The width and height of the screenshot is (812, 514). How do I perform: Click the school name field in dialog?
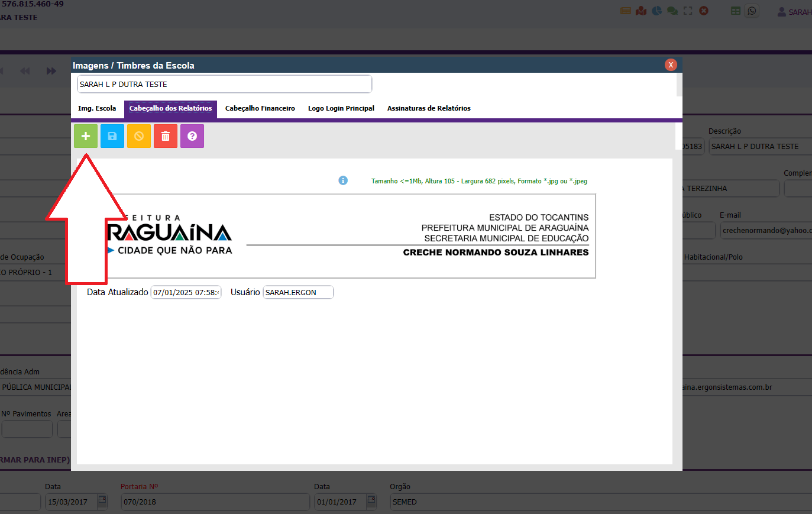224,84
